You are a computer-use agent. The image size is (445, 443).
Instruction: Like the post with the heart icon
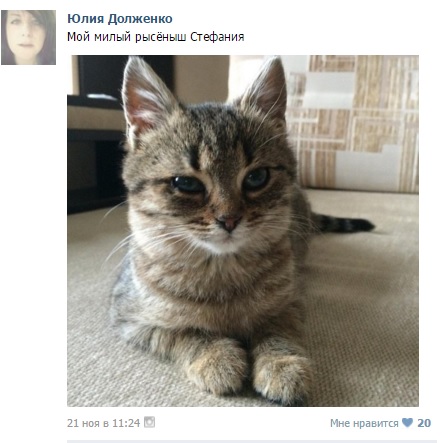point(407,423)
